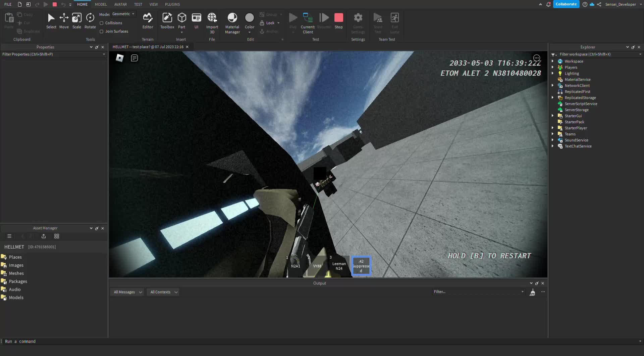Click the Color picker swatch
The width and height of the screenshot is (644, 356).
point(250,17)
